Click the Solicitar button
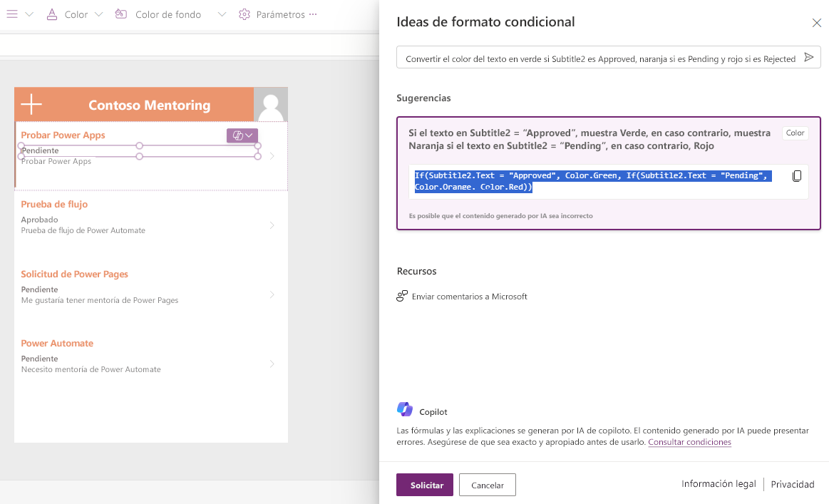 point(425,485)
